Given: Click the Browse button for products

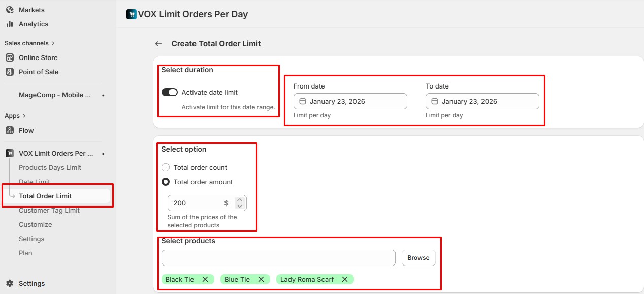Looking at the screenshot, I should point(418,258).
